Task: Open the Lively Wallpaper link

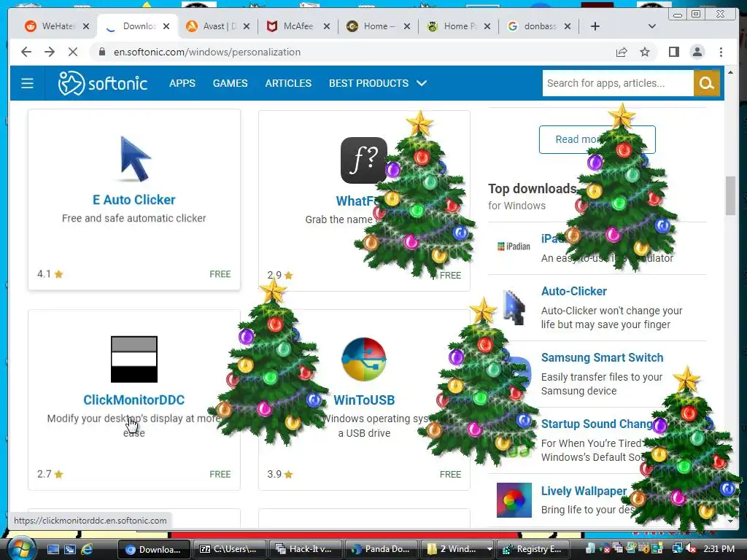Action: [584, 491]
